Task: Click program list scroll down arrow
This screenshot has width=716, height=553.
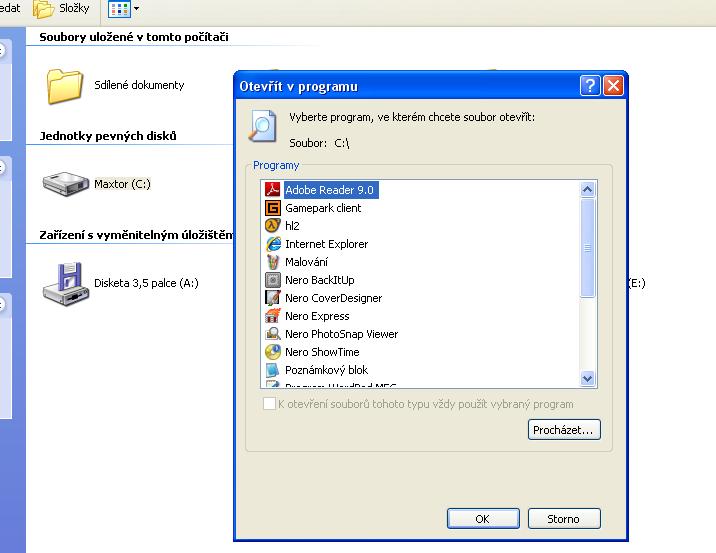Action: click(587, 379)
